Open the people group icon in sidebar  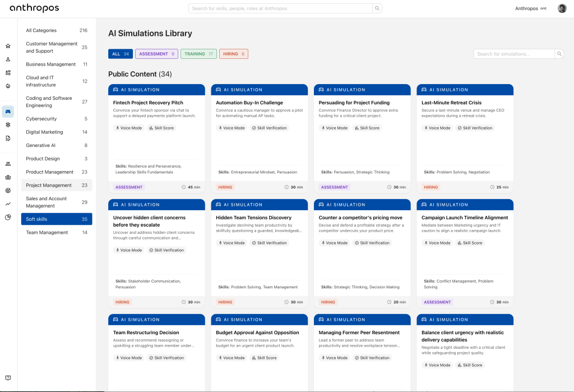tap(8, 164)
